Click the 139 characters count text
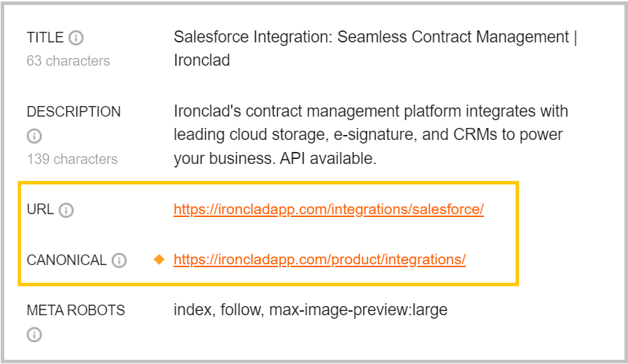Screen dimensions: 628x364 pos(72,159)
